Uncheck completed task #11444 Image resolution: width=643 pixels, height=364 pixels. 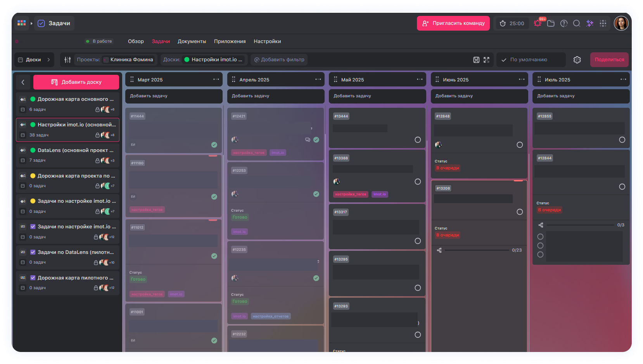[214, 145]
